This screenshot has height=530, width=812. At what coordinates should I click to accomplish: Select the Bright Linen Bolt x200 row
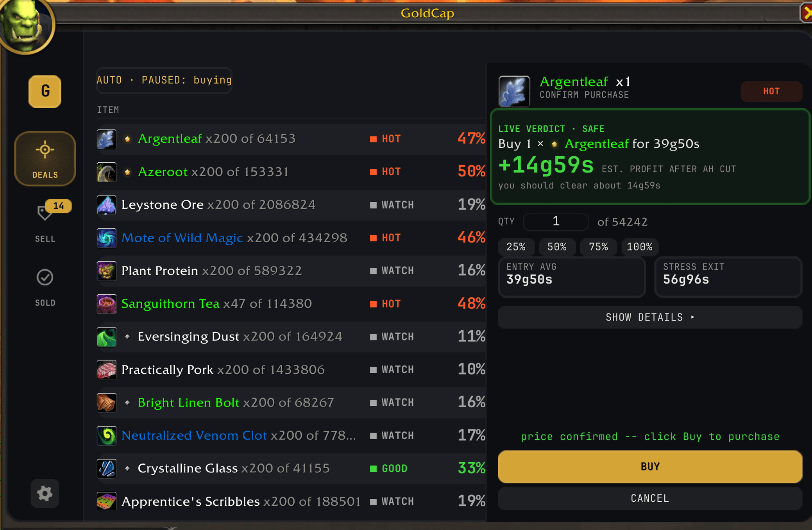tap(291, 403)
